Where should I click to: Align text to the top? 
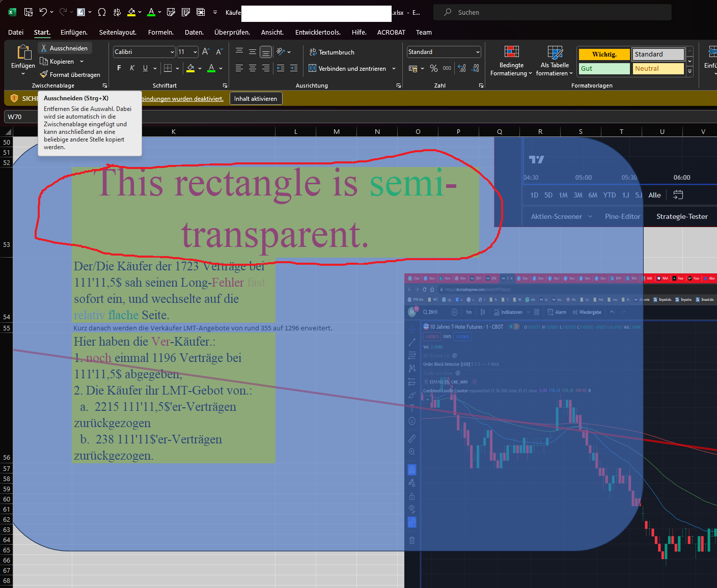coord(239,51)
